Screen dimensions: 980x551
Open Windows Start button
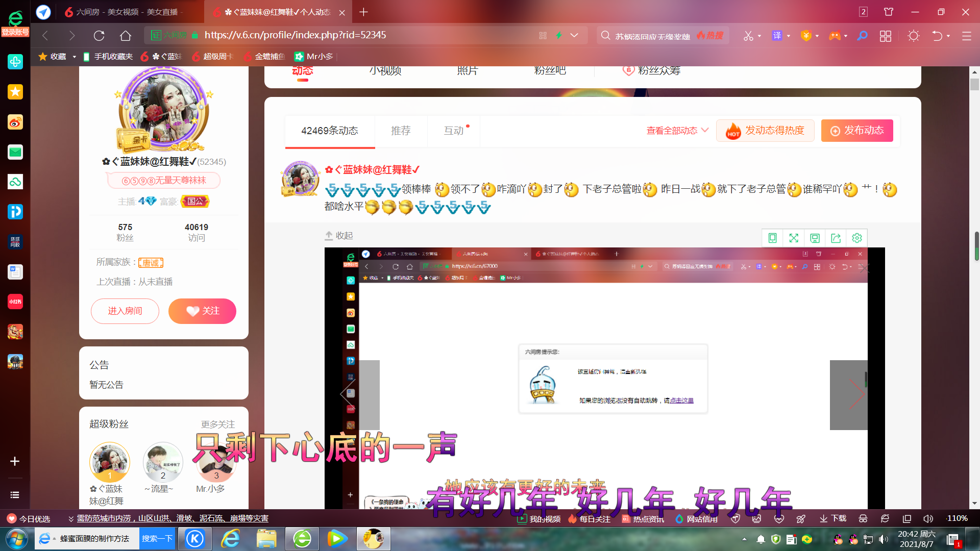coord(16,539)
